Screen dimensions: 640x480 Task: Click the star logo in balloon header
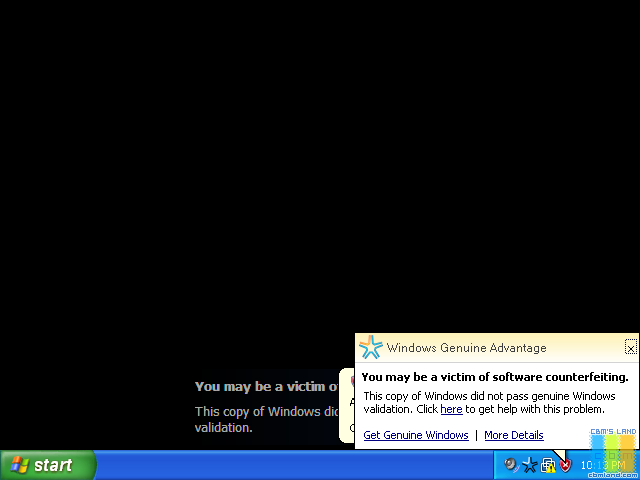point(371,347)
